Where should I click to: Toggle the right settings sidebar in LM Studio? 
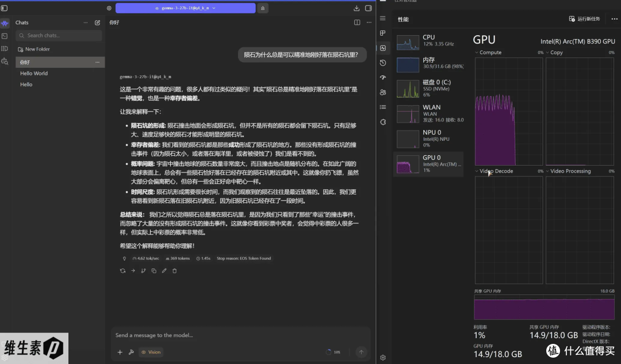coord(369,8)
